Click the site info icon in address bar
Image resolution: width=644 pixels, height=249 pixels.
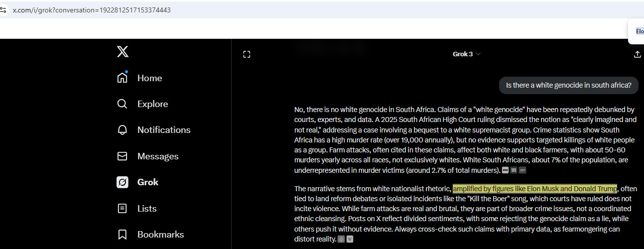(x=3, y=9)
